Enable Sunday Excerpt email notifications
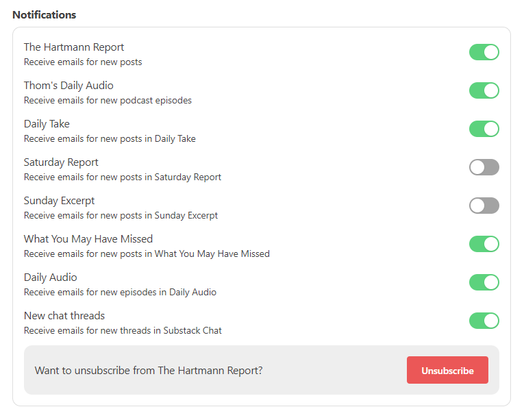Screen dimensions: 524x420 [484, 206]
